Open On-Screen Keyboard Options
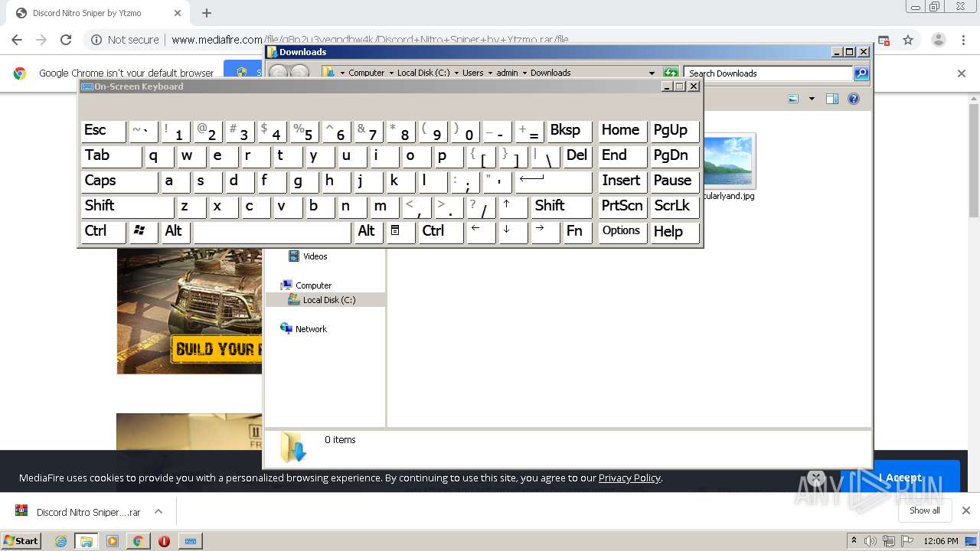980x551 pixels. coord(622,232)
